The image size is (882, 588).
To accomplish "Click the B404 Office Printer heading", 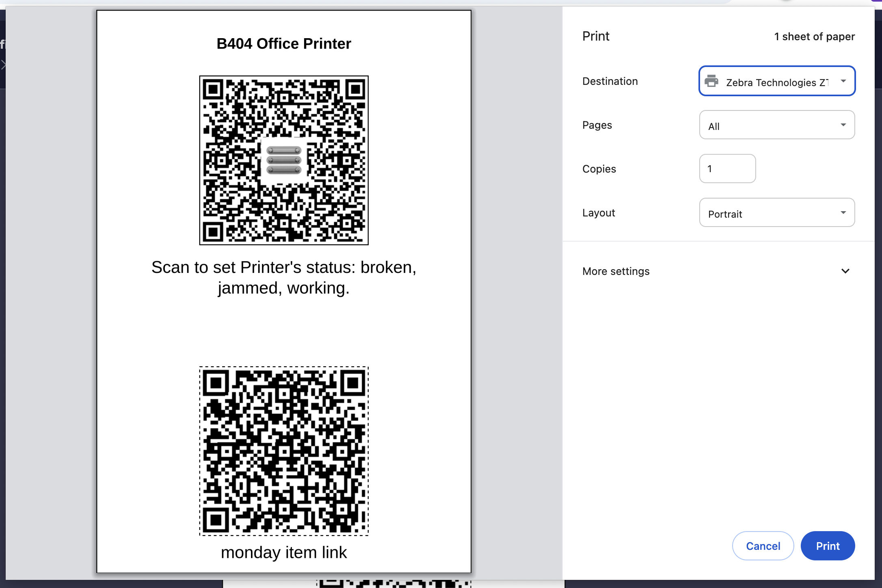I will pos(284,44).
